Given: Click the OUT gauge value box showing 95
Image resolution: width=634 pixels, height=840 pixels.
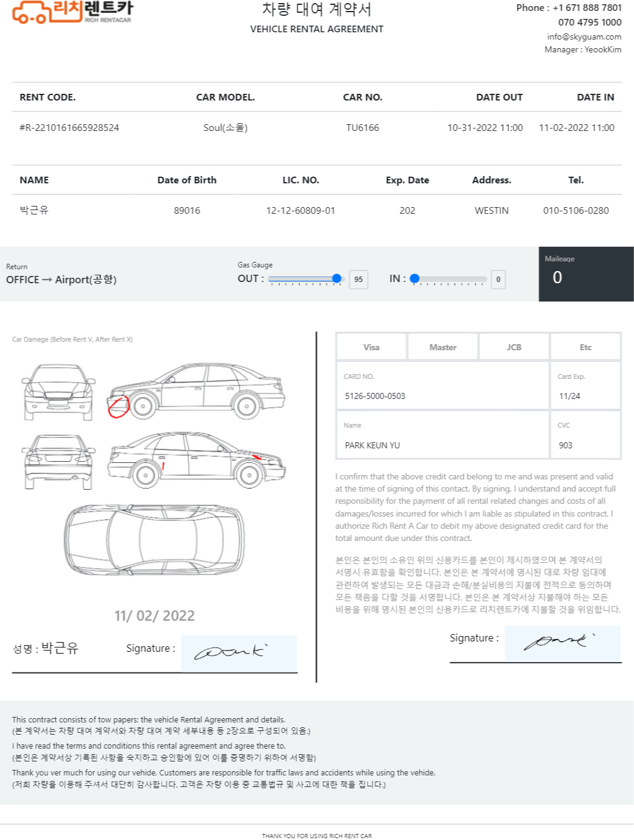Looking at the screenshot, I should pos(358,280).
